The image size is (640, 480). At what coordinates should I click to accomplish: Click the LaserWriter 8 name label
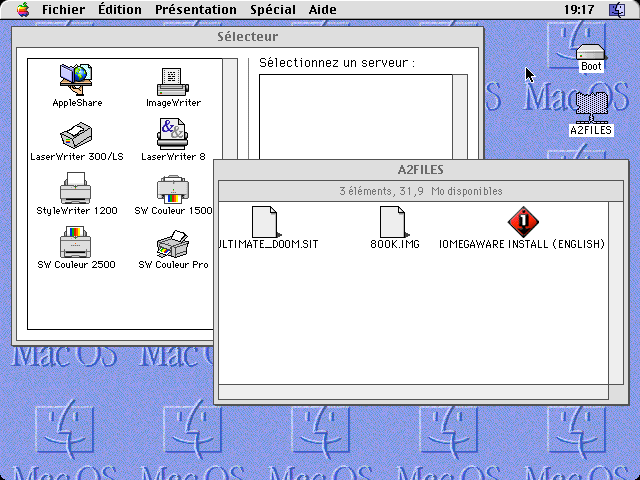[x=173, y=157]
